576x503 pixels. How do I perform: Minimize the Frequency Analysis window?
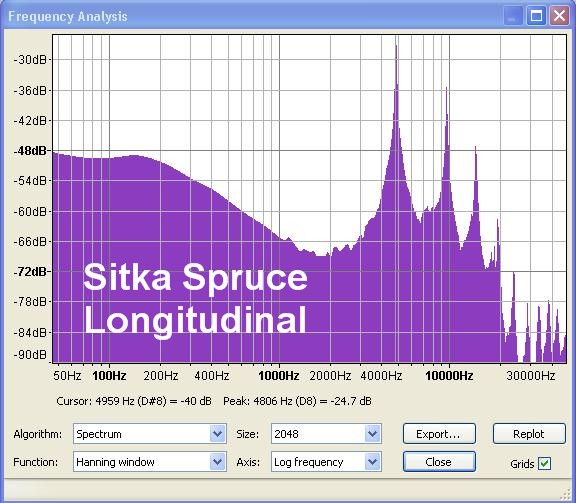[513, 16]
